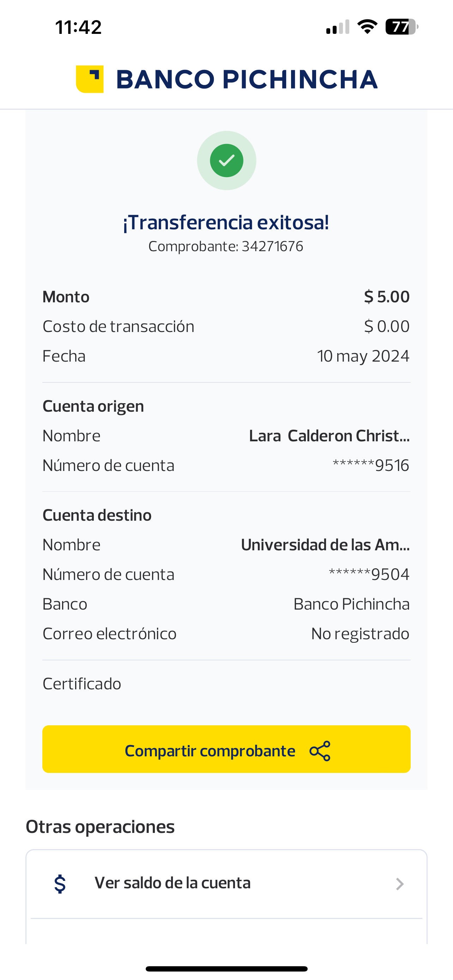
Task: Tap the green success checkmark icon
Action: tap(226, 161)
